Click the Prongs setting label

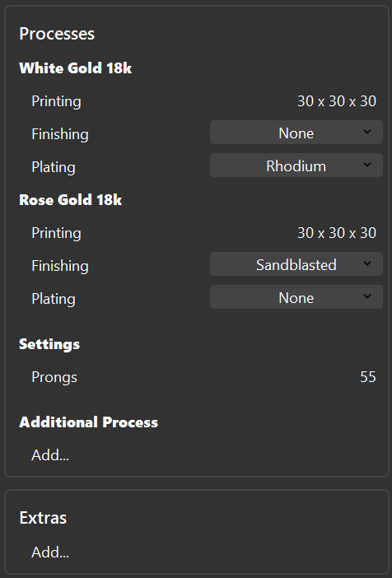[54, 377]
